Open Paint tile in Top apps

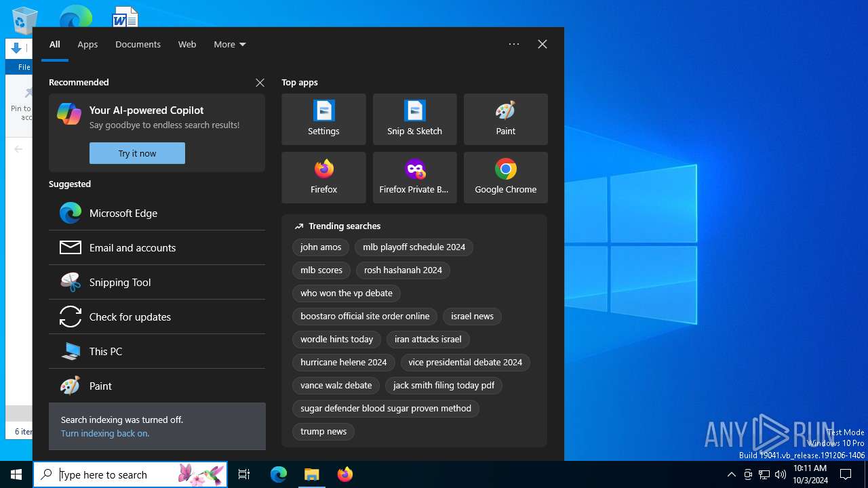(505, 119)
